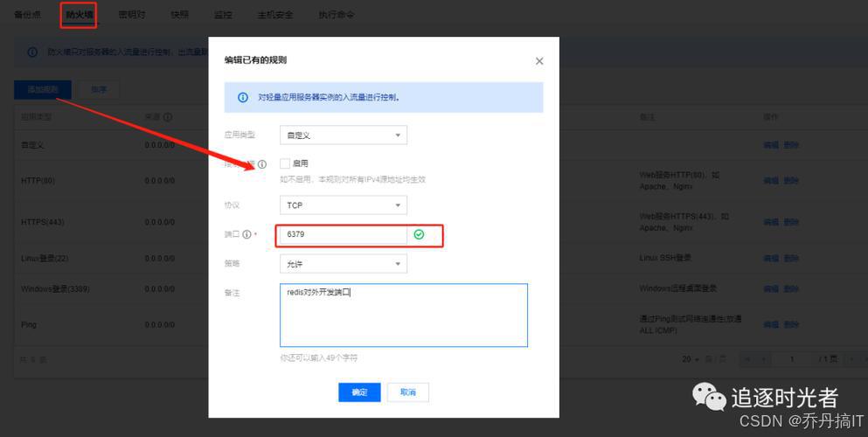This screenshot has height=437, width=868.
Task: Click 编辑 link in the HTTP(80) row
Action: [771, 180]
